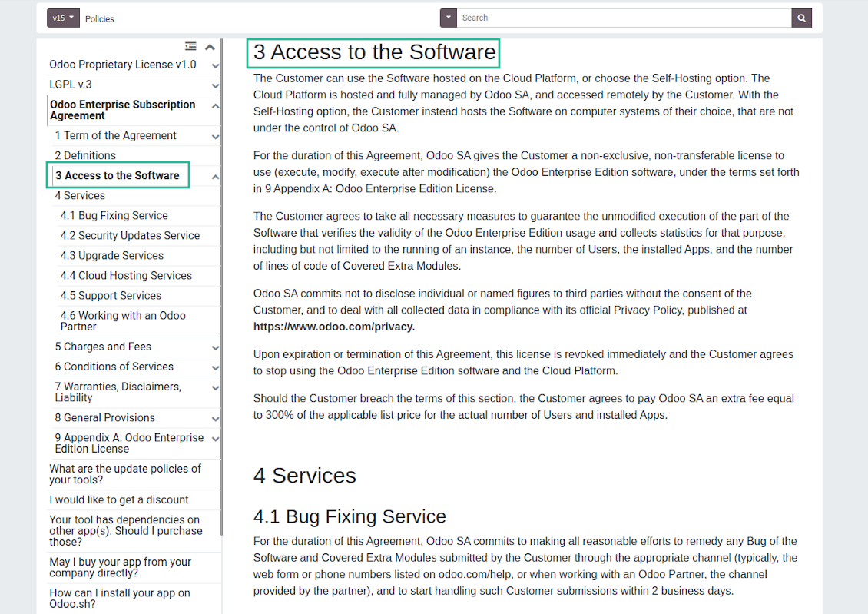Image resolution: width=868 pixels, height=614 pixels.
Task: Open 'May I buy your app' question
Action: pos(120,567)
